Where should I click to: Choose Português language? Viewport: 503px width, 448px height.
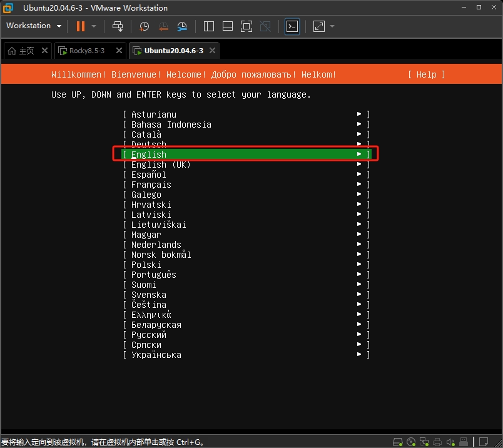(246, 275)
